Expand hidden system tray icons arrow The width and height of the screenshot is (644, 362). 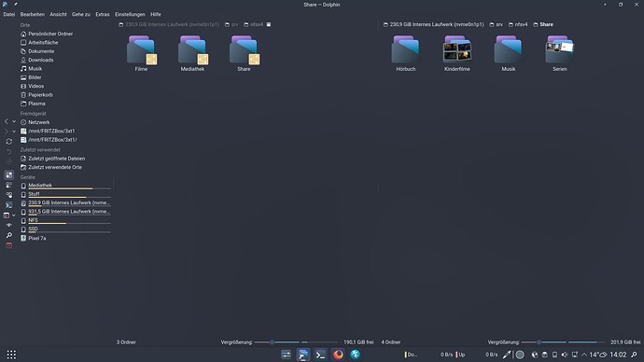pyautogui.click(x=584, y=355)
